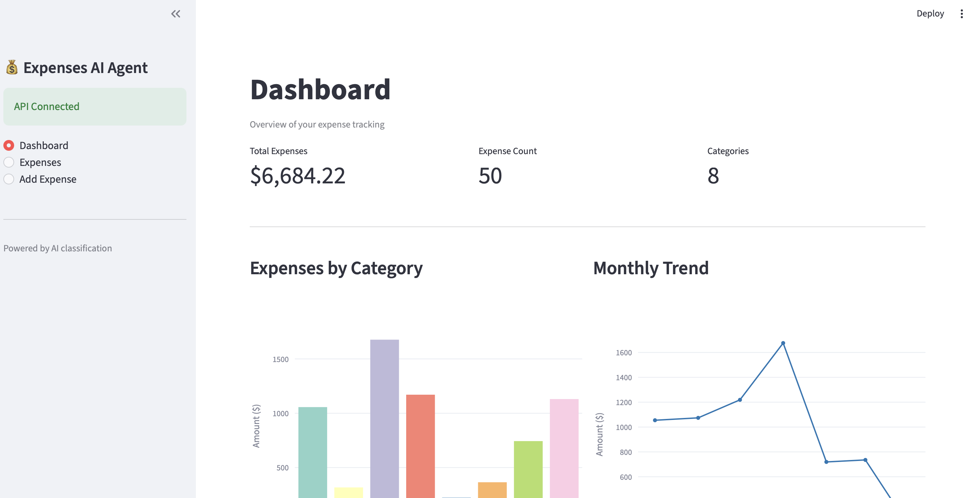Click the expense count value 50
The height and width of the screenshot is (498, 980).
click(x=490, y=176)
